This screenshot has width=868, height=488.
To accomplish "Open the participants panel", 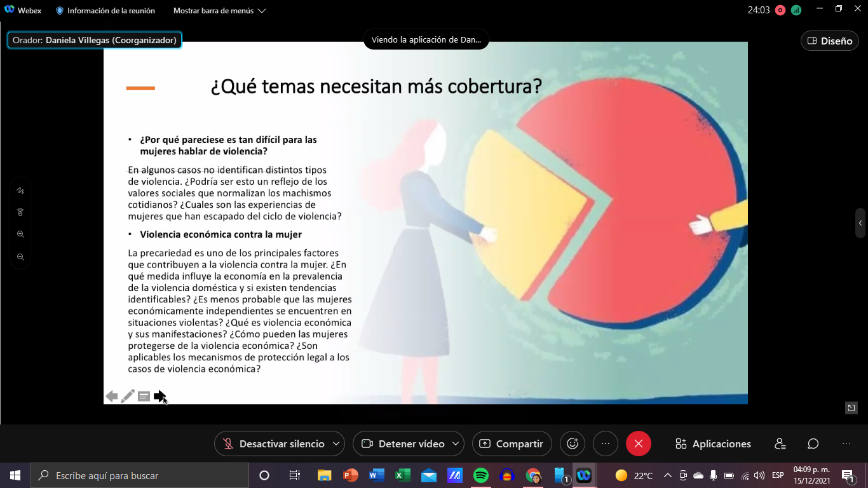I will coord(780,444).
